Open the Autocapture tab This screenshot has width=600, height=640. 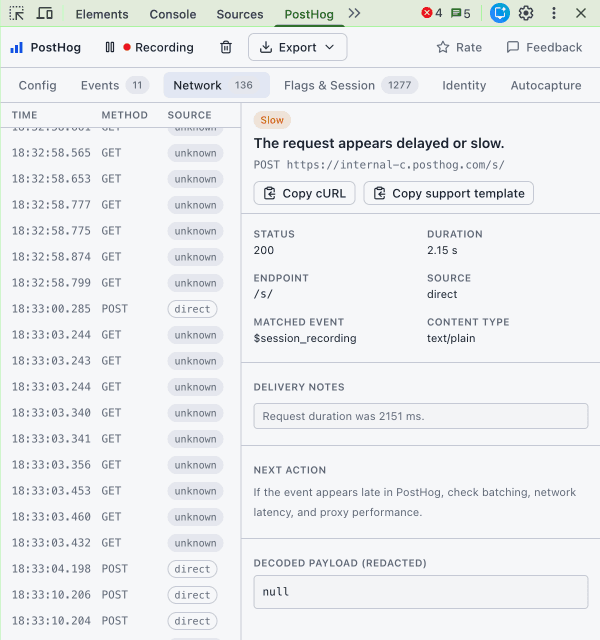tap(546, 85)
